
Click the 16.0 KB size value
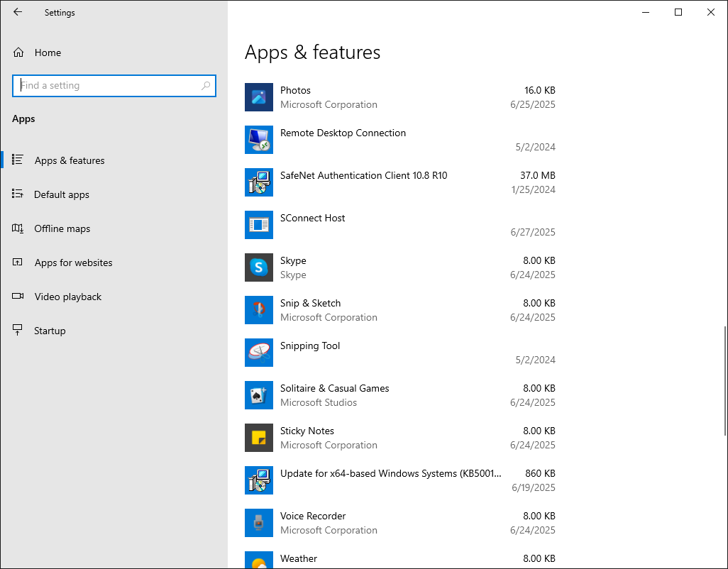pos(539,90)
